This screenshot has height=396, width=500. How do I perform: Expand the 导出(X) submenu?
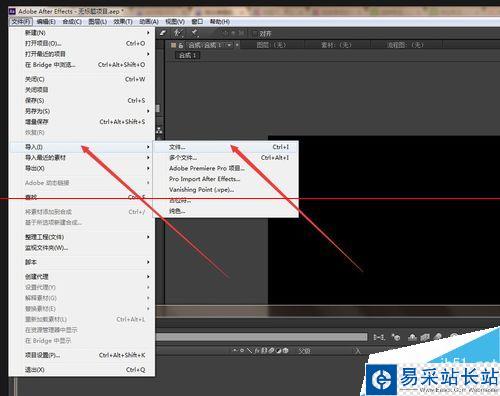[x=82, y=168]
